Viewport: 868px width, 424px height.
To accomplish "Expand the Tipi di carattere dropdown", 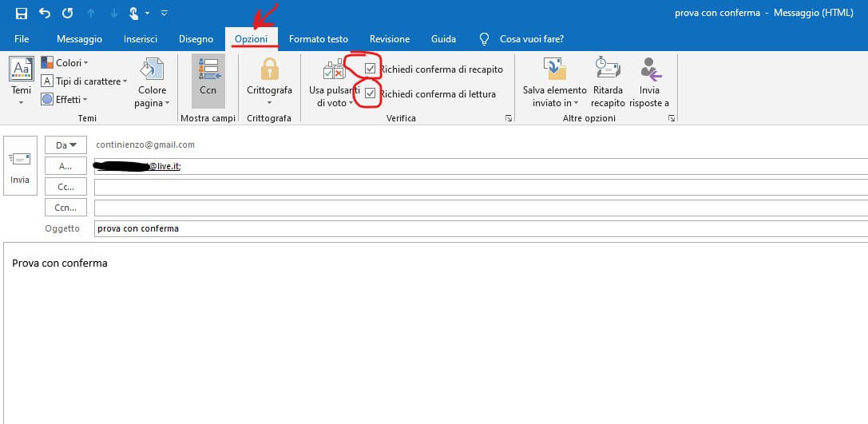I will (x=84, y=81).
